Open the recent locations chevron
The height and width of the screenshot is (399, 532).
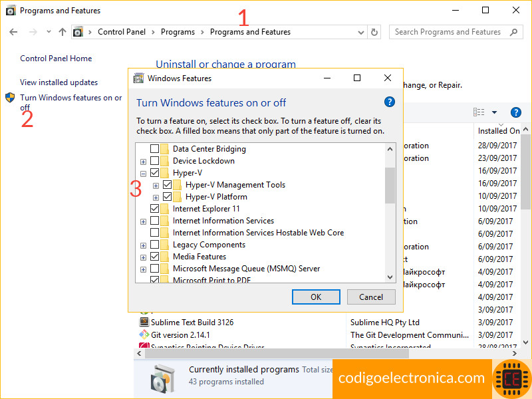[x=49, y=32]
